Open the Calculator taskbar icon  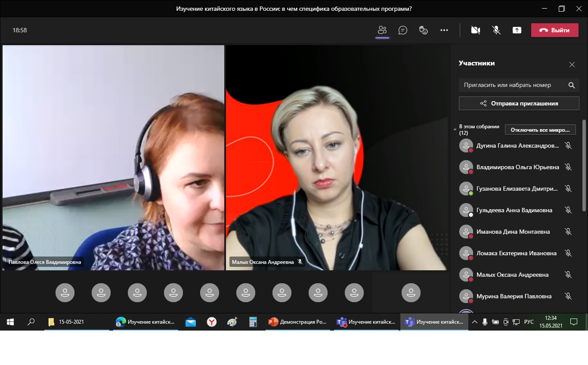point(253,322)
